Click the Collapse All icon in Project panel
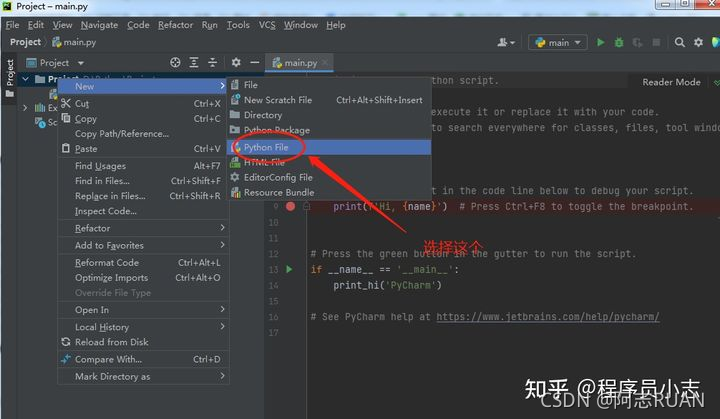The image size is (720, 419). [x=213, y=62]
